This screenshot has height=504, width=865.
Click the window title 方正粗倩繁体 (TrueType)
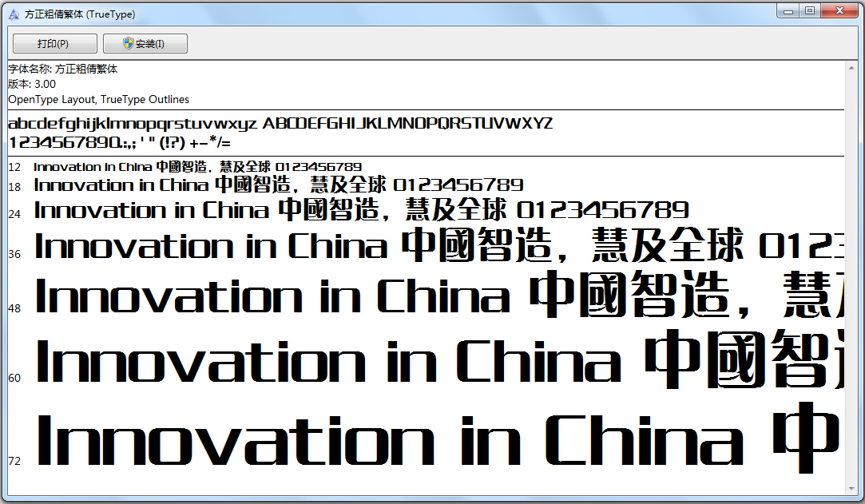click(80, 14)
